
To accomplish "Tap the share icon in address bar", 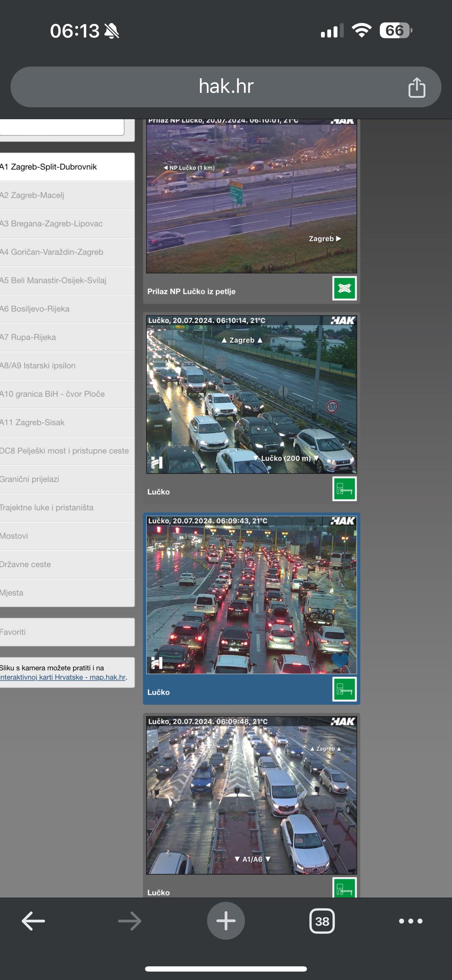I will (416, 88).
